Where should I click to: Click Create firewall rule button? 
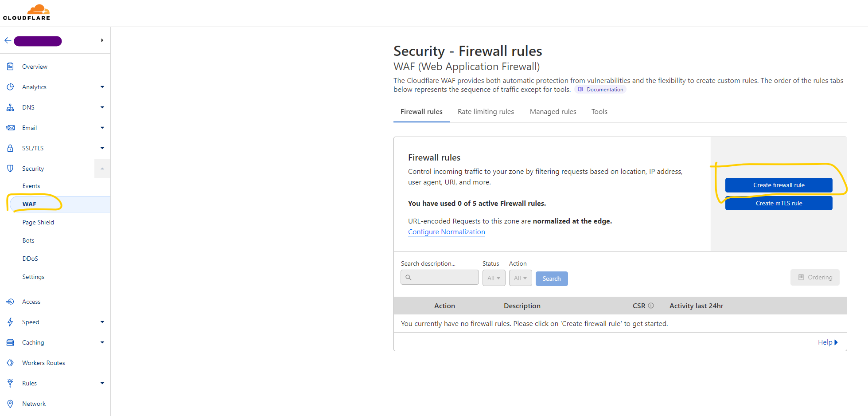pyautogui.click(x=778, y=185)
